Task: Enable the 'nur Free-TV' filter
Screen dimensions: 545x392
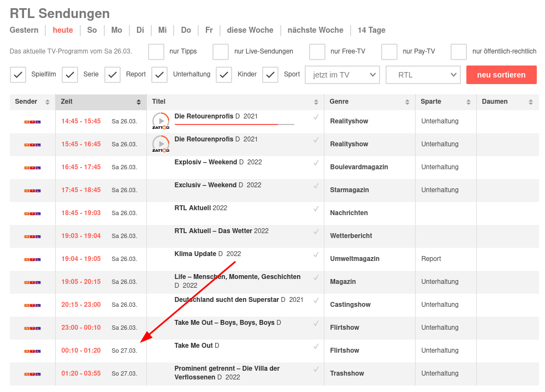Action: click(x=317, y=51)
